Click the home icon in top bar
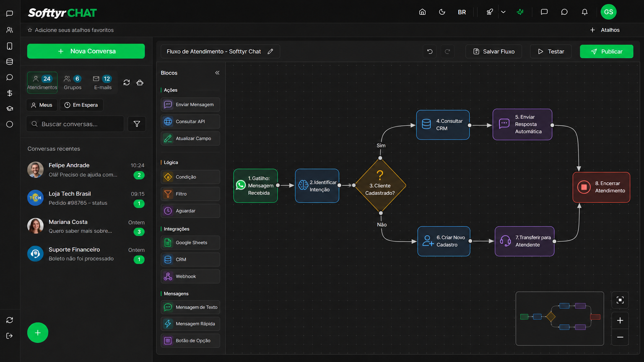644x362 pixels. pyautogui.click(x=423, y=12)
